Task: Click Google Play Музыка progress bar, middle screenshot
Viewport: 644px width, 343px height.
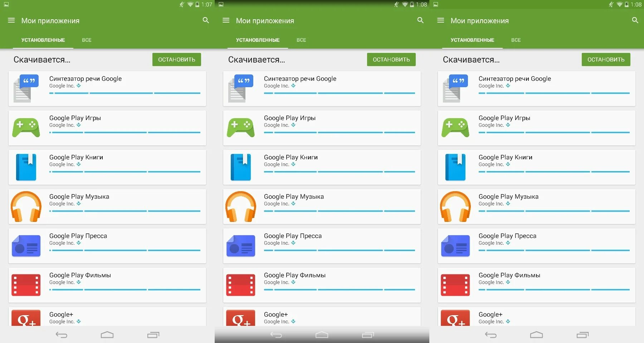Action: (x=340, y=211)
